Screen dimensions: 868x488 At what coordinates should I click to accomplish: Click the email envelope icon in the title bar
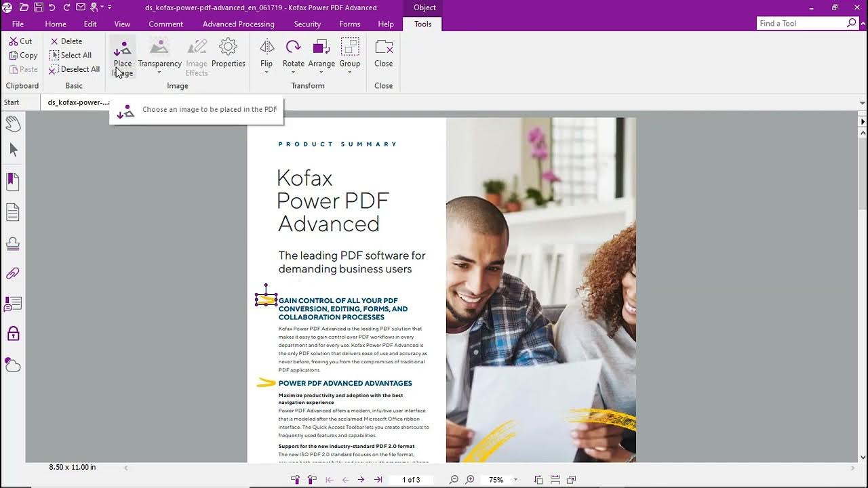[81, 7]
